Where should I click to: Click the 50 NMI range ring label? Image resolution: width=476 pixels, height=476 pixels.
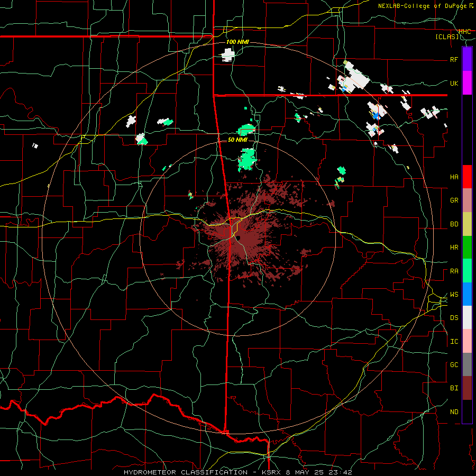click(237, 140)
